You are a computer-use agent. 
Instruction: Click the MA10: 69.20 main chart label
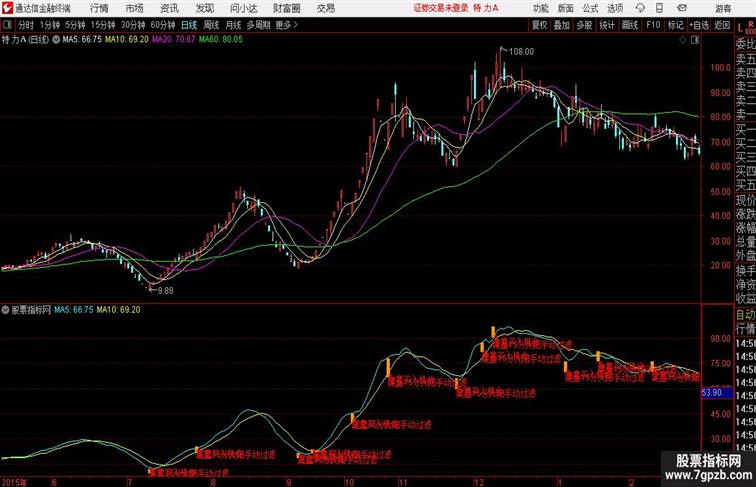click(x=127, y=40)
